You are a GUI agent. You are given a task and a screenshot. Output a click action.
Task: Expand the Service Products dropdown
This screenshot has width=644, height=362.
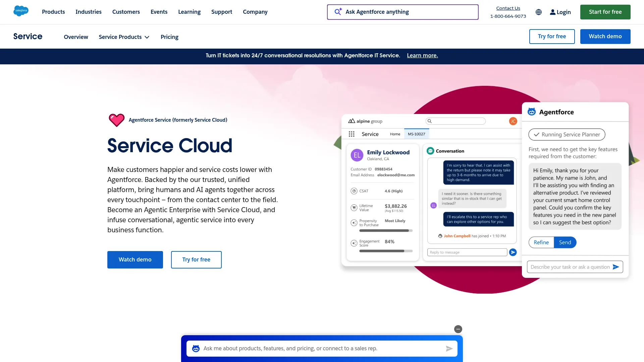tap(124, 37)
